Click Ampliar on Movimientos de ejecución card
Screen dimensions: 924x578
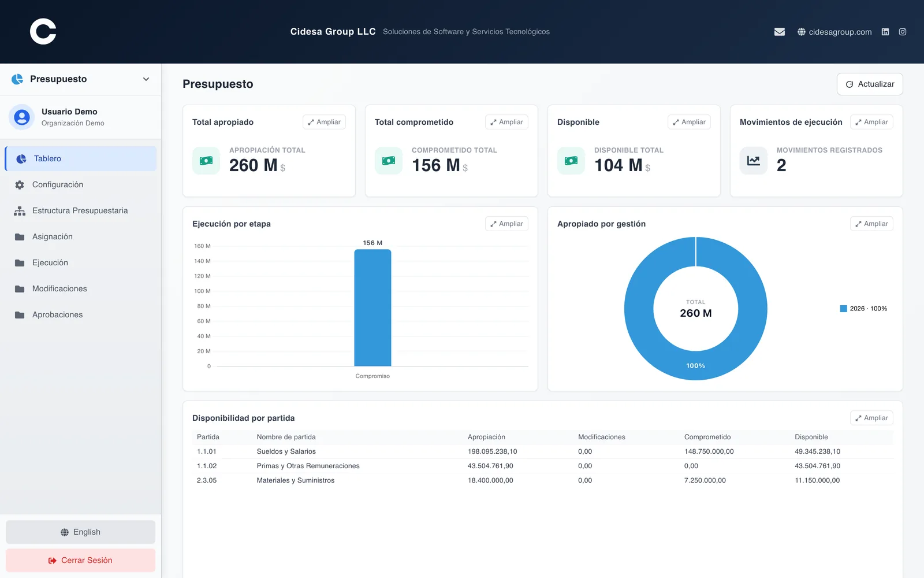click(x=871, y=122)
